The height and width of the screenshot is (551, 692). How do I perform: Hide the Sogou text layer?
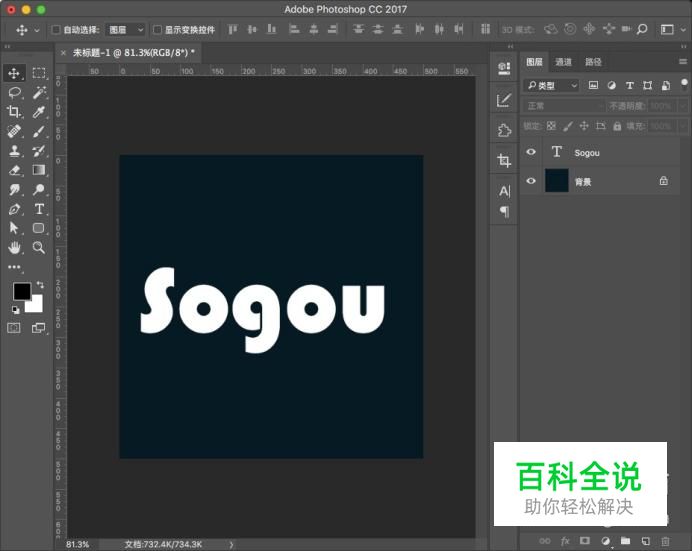[531, 153]
